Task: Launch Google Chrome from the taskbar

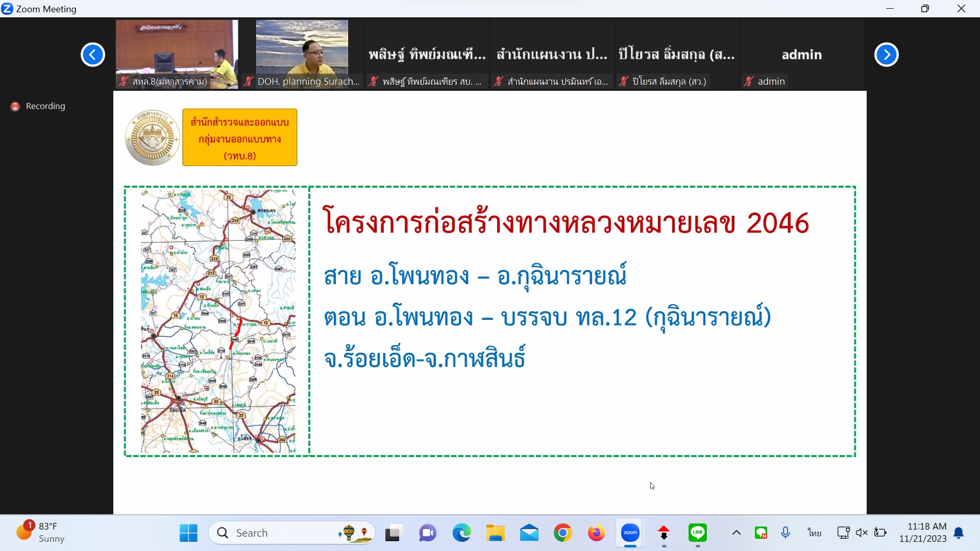Action: click(562, 533)
